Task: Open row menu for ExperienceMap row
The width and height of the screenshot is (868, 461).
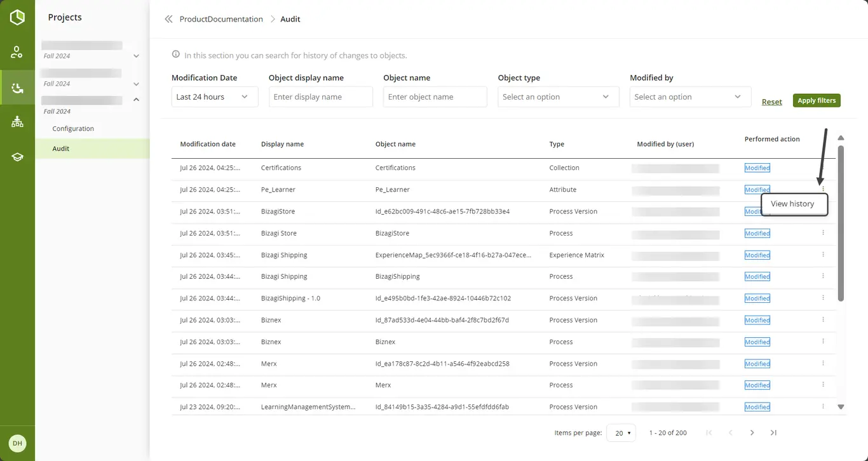Action: click(x=823, y=255)
